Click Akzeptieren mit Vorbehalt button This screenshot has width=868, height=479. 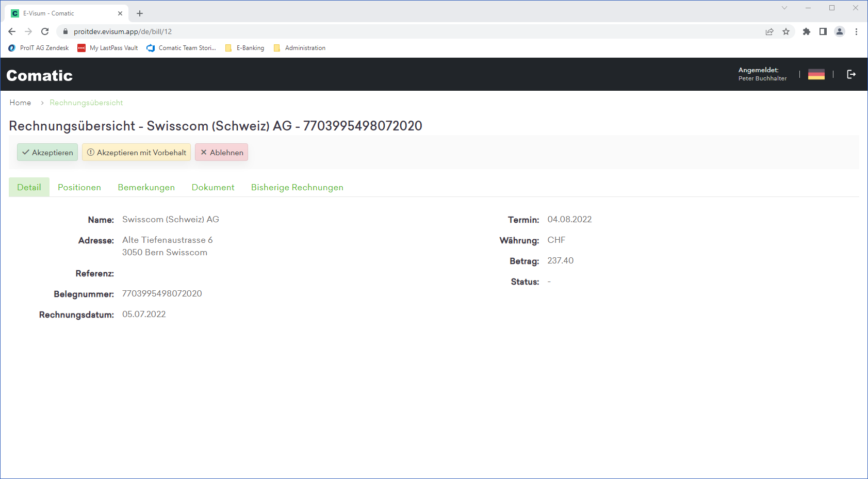[x=137, y=152]
